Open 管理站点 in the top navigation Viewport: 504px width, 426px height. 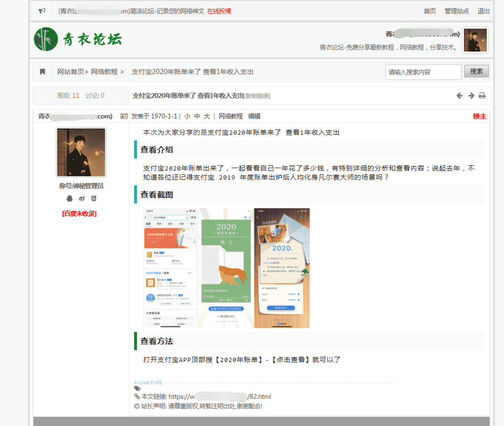tap(457, 11)
